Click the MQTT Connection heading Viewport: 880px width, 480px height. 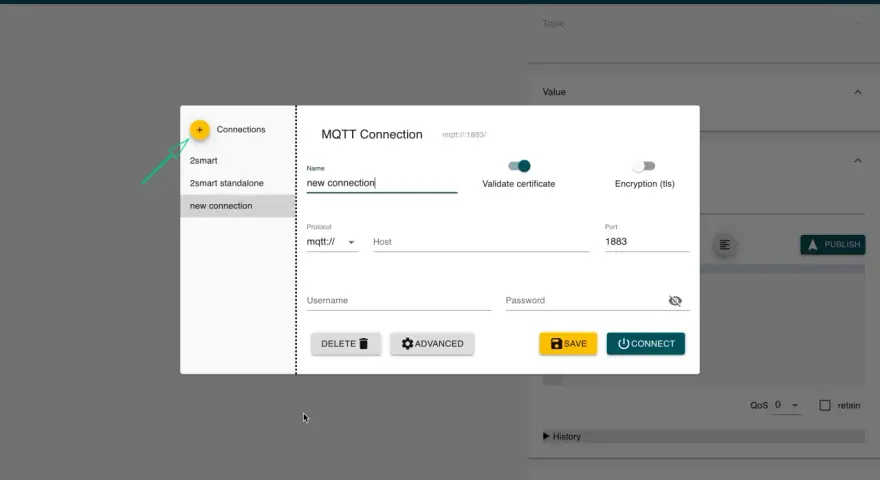click(x=372, y=135)
